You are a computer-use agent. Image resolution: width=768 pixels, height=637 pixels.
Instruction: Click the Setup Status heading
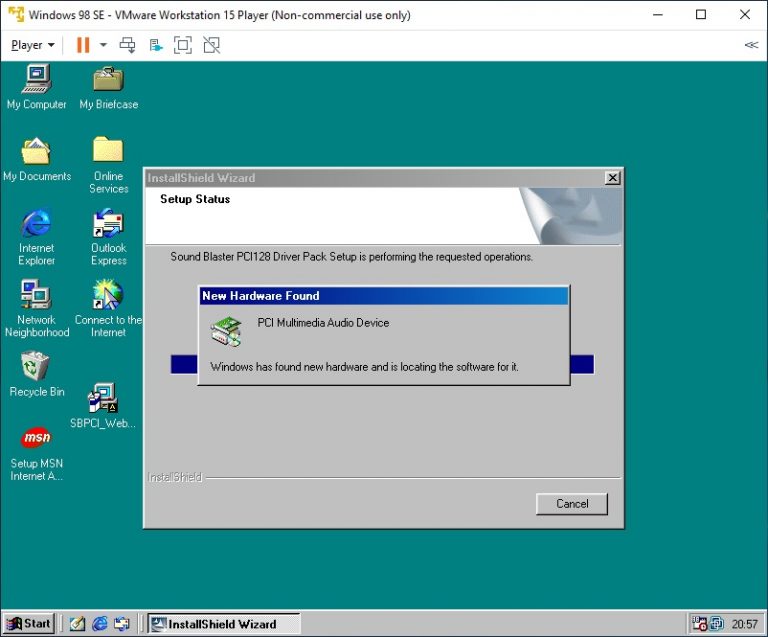[x=195, y=199]
